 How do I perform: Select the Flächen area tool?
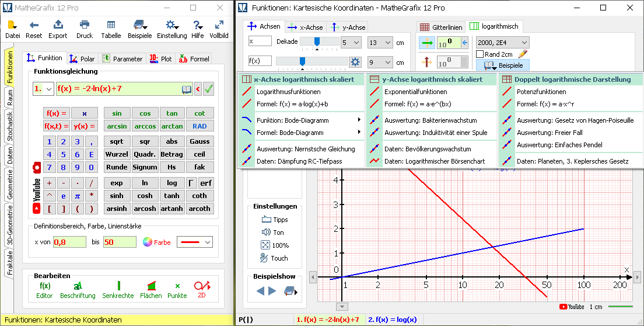tap(150, 290)
